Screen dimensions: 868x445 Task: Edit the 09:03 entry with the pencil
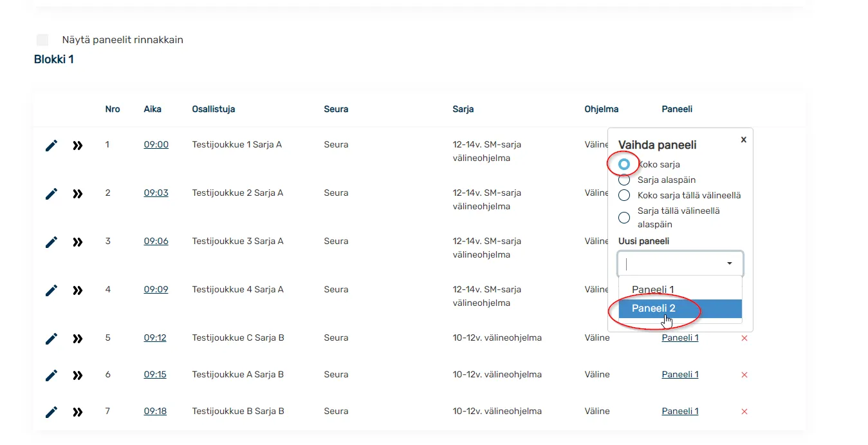(51, 194)
